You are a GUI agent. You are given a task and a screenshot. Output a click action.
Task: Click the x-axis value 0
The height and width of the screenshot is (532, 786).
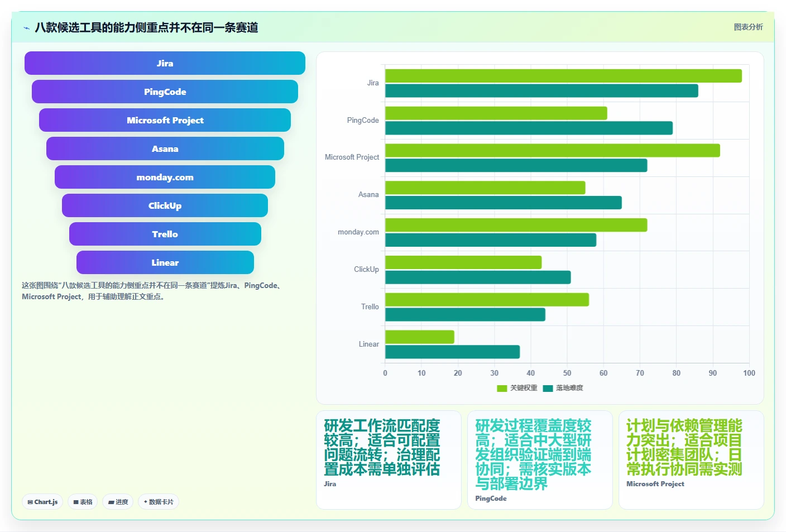[x=385, y=373]
